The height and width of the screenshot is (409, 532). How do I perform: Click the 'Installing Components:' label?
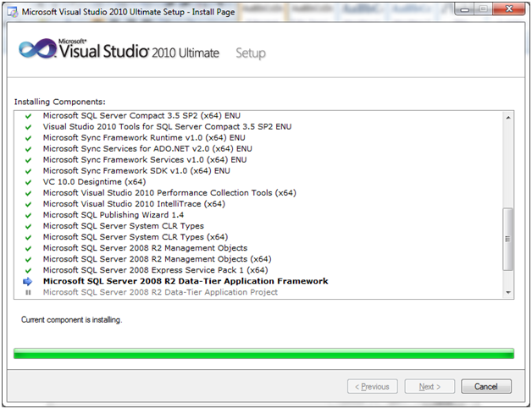coord(59,102)
